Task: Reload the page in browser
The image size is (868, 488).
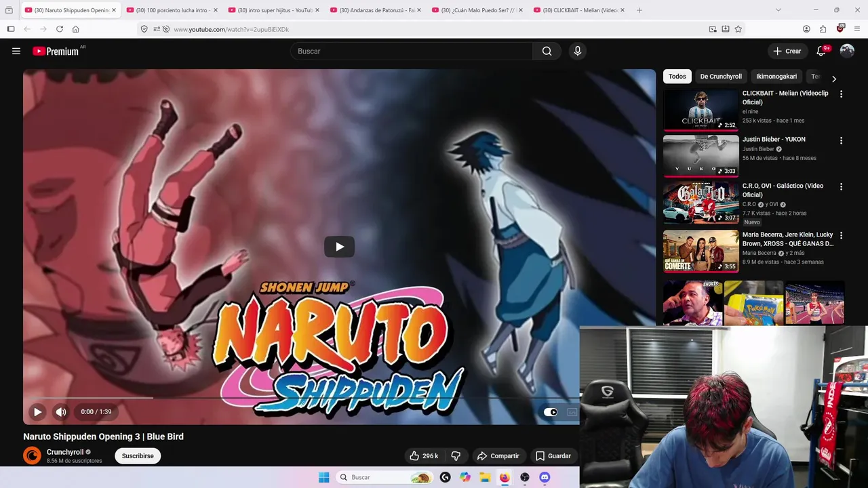Action: click(60, 29)
